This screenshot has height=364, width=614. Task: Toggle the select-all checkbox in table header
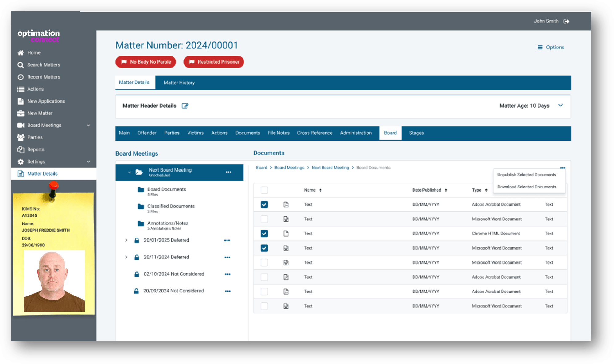[264, 190]
